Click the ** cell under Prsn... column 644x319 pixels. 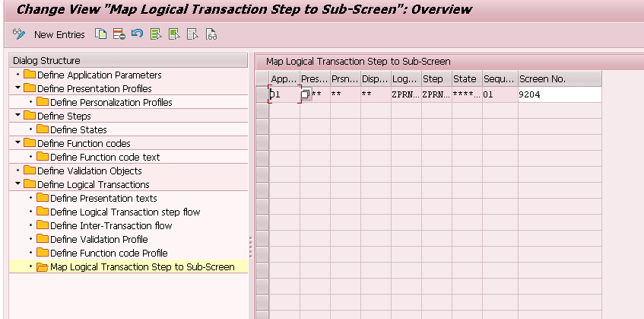345,94
